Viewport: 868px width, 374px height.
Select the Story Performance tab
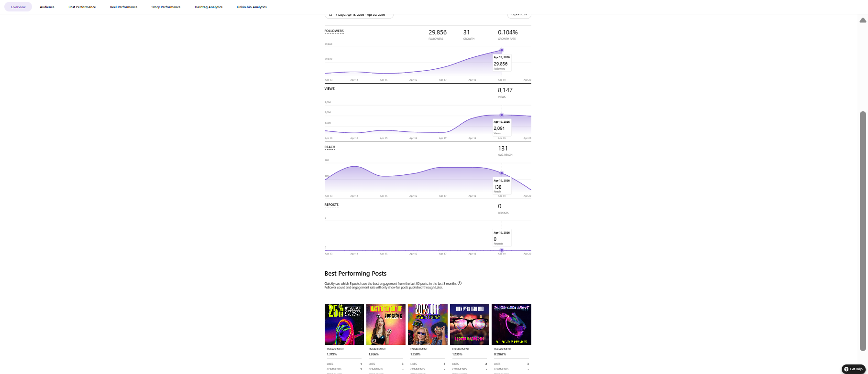click(x=166, y=7)
